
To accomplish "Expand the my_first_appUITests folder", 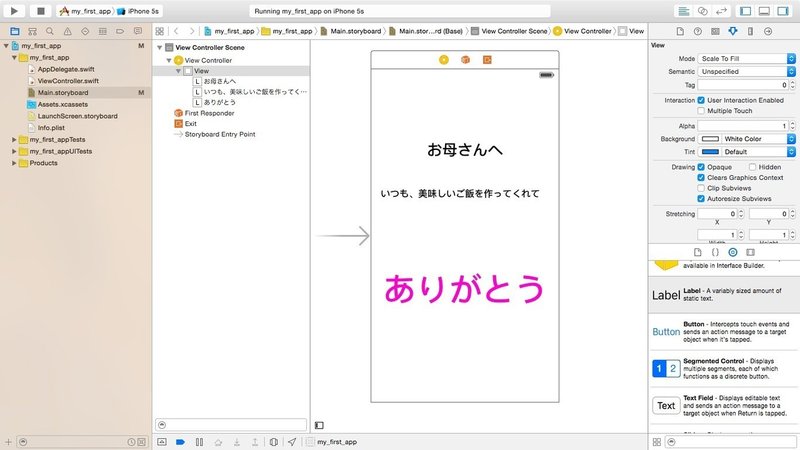I will [14, 151].
